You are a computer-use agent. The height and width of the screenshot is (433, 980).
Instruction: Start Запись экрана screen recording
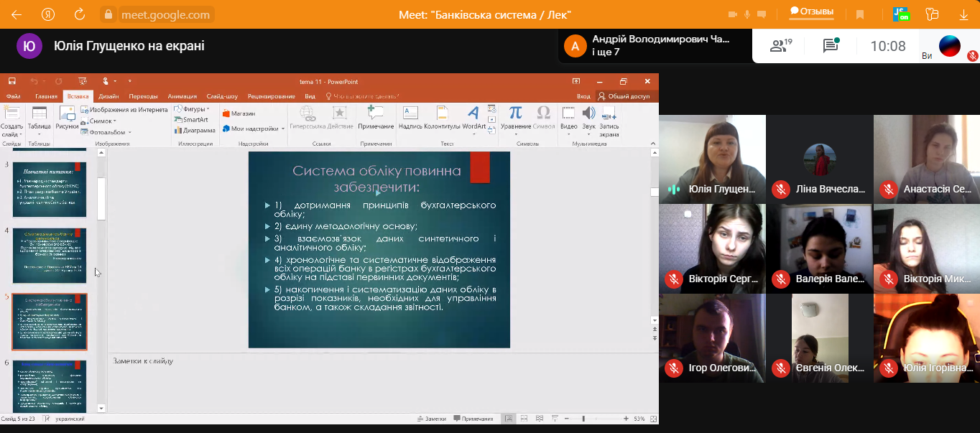(609, 121)
